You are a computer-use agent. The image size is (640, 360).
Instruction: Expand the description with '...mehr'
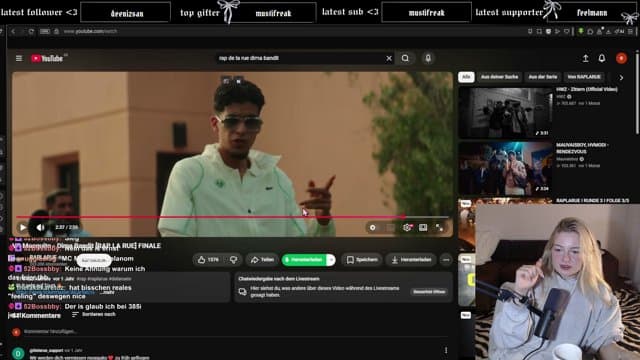pyautogui.click(x=108, y=293)
